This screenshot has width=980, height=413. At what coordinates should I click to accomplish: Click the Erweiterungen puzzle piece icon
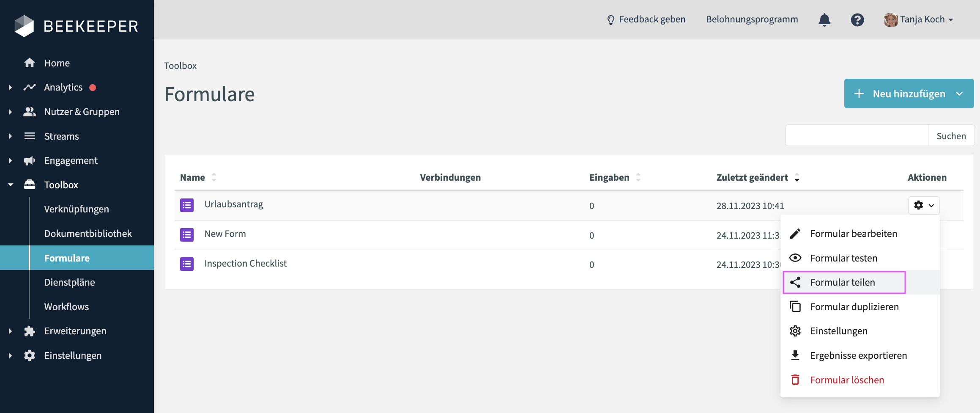30,331
